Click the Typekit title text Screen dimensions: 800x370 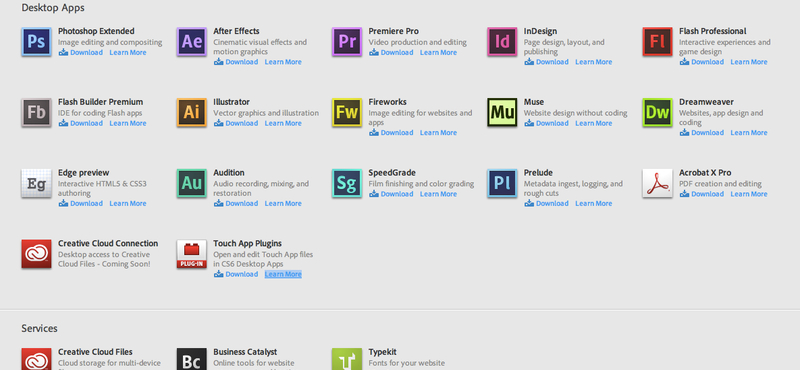[383, 352]
